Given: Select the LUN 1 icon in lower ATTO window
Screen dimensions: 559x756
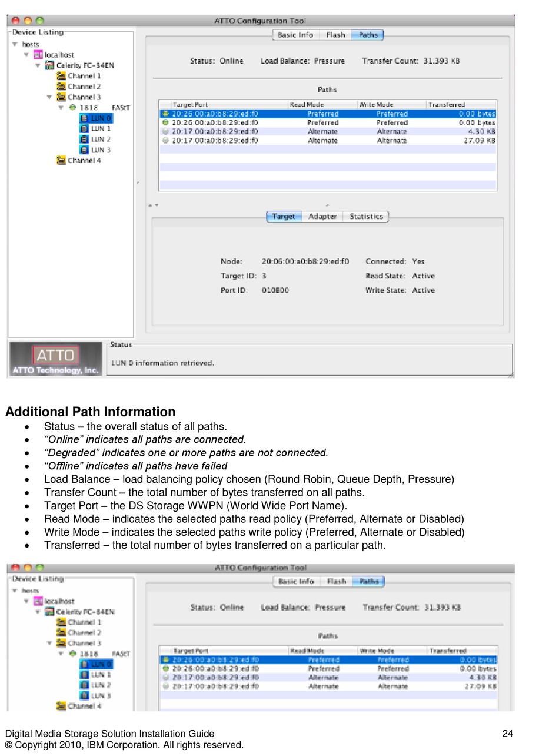Looking at the screenshot, I should tap(84, 675).
